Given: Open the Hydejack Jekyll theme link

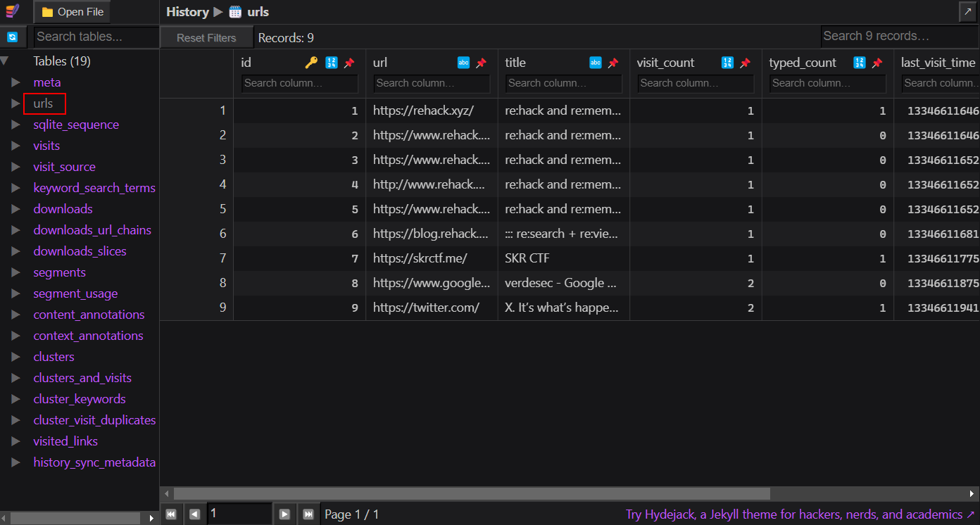Looking at the screenshot, I should [800, 514].
